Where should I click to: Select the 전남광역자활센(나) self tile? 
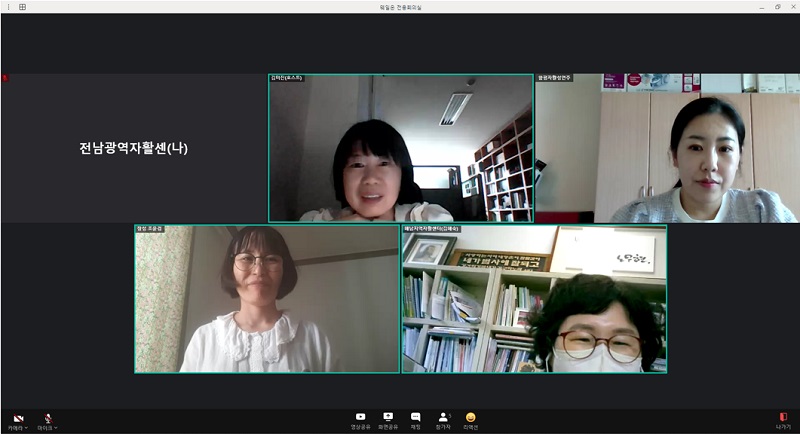click(133, 148)
